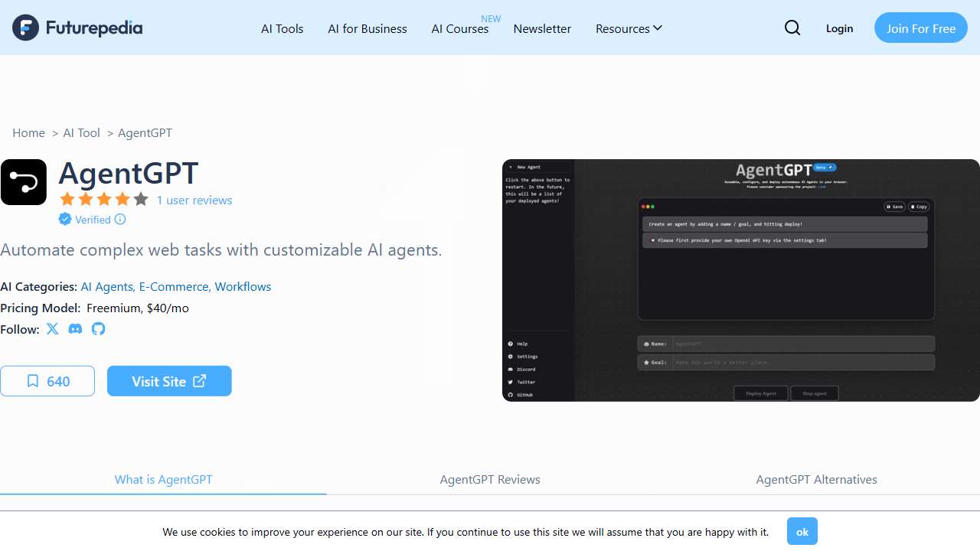Open the AI for Business menu item
Viewport: 980px width, 551px height.
tap(367, 28)
